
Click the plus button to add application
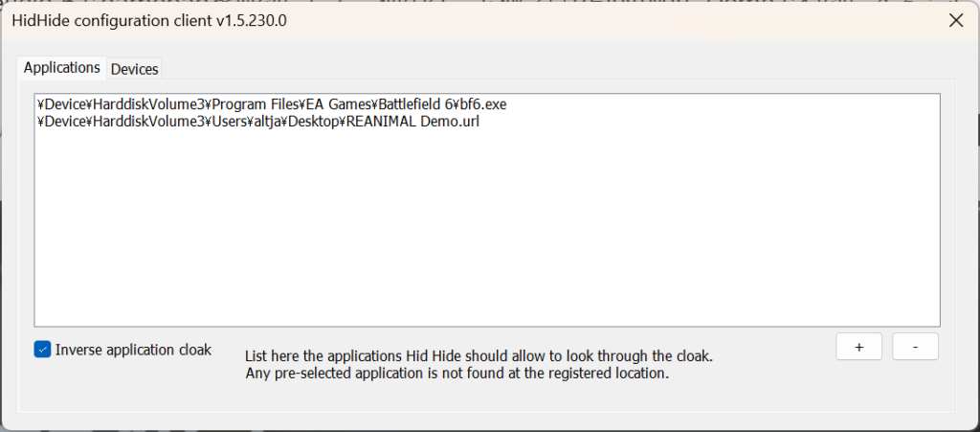(858, 348)
